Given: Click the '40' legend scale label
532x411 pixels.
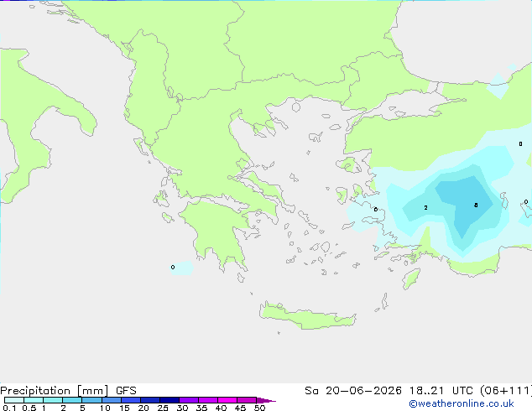Looking at the screenshot, I should (x=221, y=408).
